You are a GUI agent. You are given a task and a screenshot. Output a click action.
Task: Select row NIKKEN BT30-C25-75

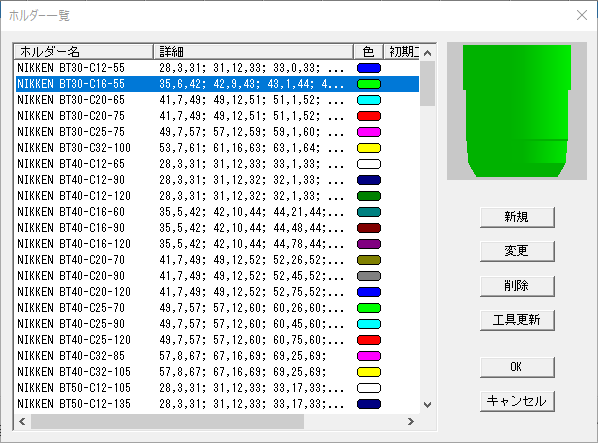[x=217, y=132]
